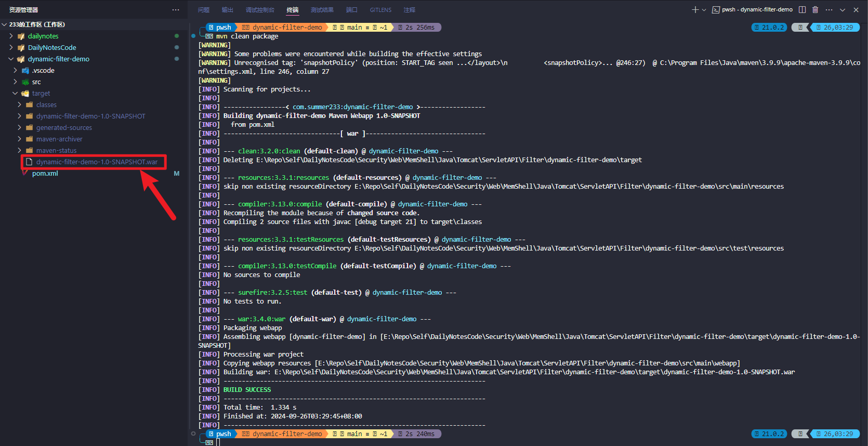Click the M modified badge beside pom.xml
The width and height of the screenshot is (868, 446).
(x=177, y=173)
